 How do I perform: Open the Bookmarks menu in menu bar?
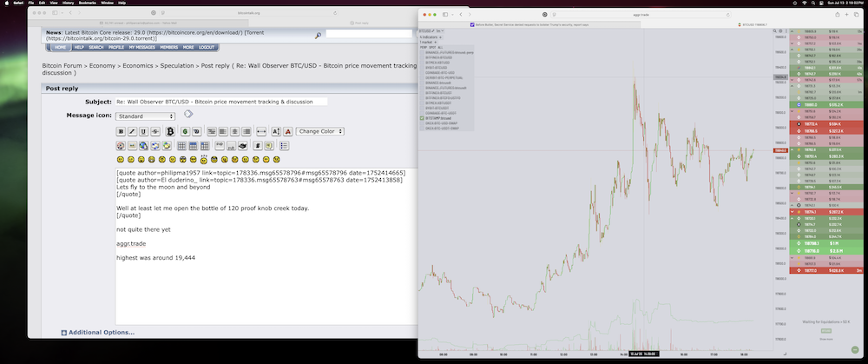[x=88, y=3]
